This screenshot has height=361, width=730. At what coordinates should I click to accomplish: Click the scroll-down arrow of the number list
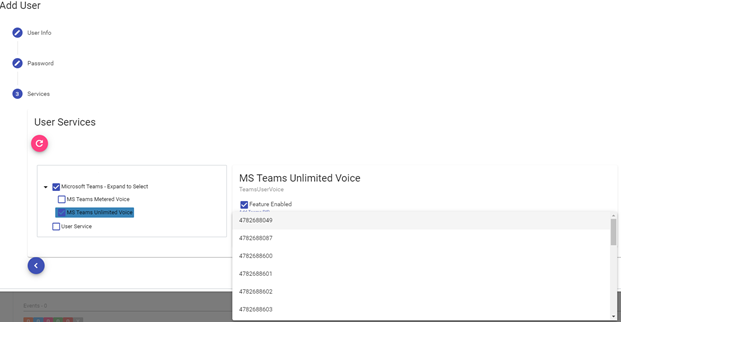(x=614, y=316)
